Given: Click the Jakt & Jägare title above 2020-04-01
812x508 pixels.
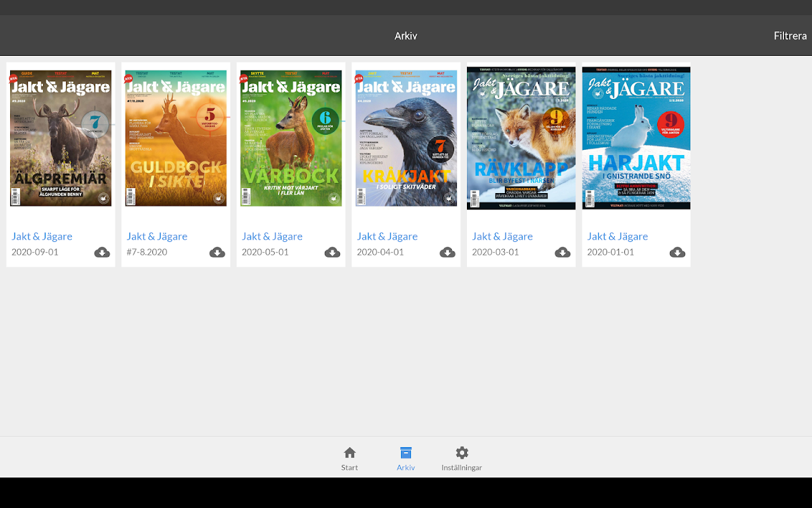Looking at the screenshot, I should click(388, 236).
